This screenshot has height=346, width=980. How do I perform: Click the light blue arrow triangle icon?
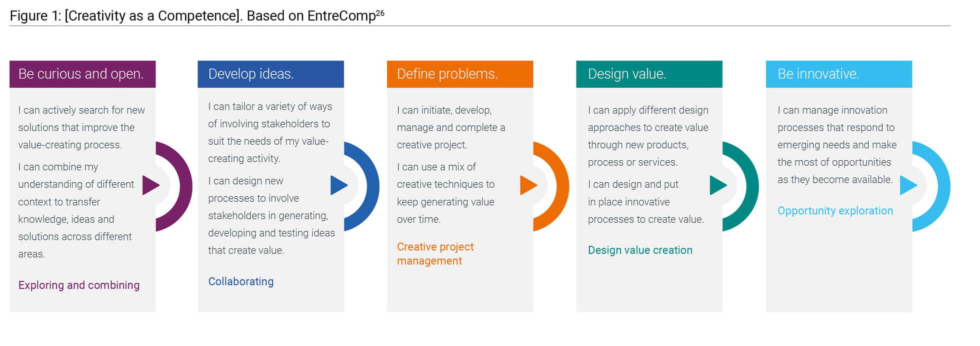click(906, 185)
